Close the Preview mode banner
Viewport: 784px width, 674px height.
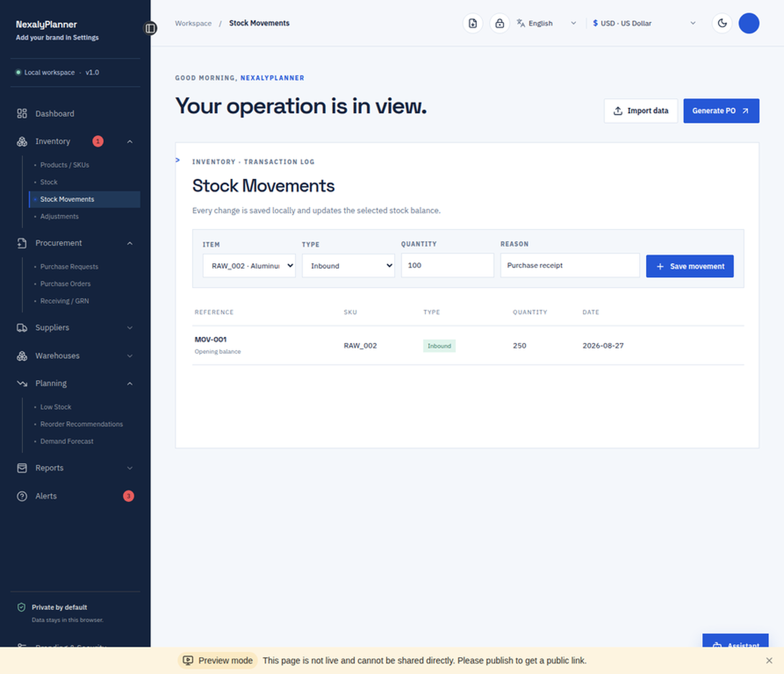tap(769, 661)
